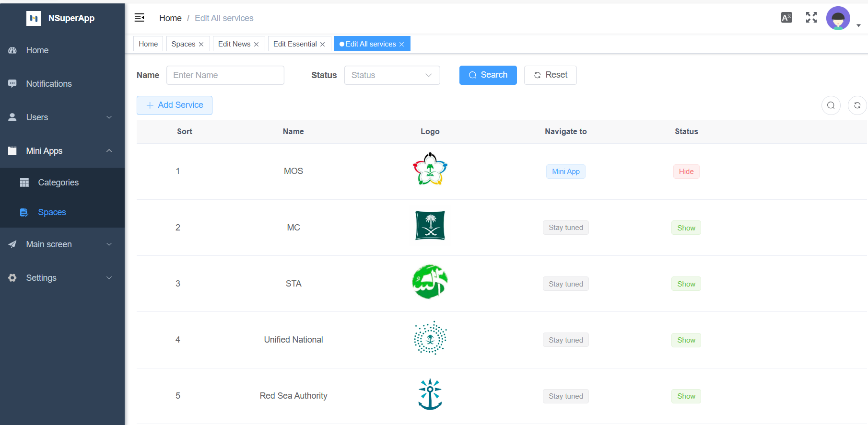The height and width of the screenshot is (425, 868).
Task: Close the Edit News tab
Action: (257, 45)
